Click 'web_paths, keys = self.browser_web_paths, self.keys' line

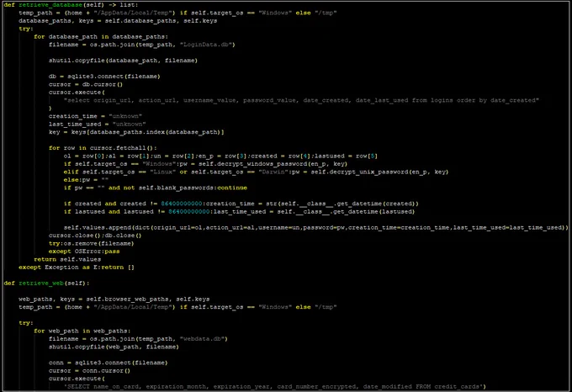pyautogui.click(x=114, y=299)
